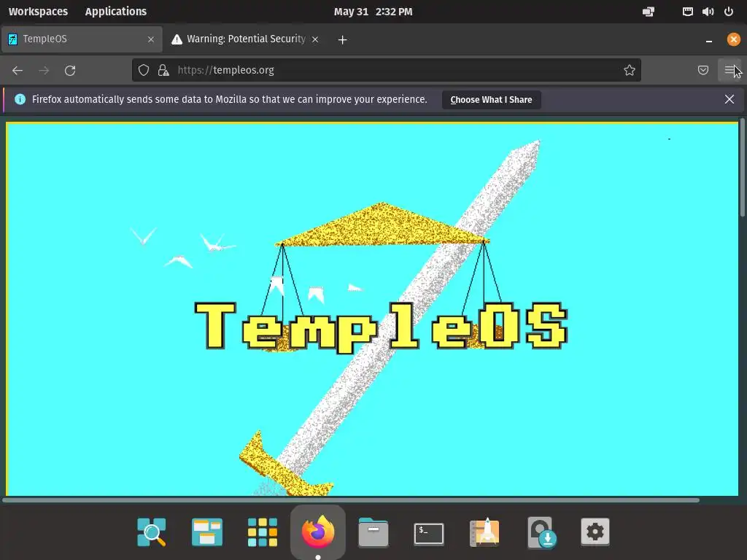Open the volume control tray icon
Image resolution: width=747 pixels, height=560 pixels.
coord(708,12)
